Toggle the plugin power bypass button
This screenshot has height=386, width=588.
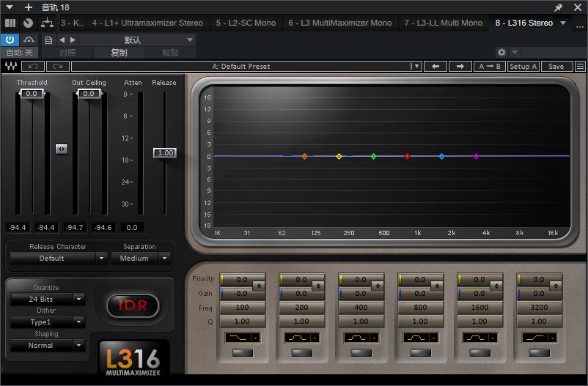coord(10,40)
